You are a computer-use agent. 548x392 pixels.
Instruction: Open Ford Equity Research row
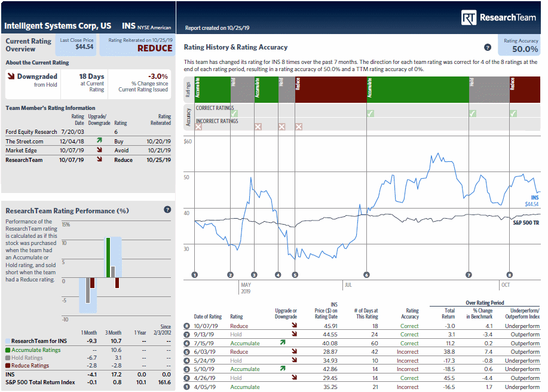tap(88, 131)
